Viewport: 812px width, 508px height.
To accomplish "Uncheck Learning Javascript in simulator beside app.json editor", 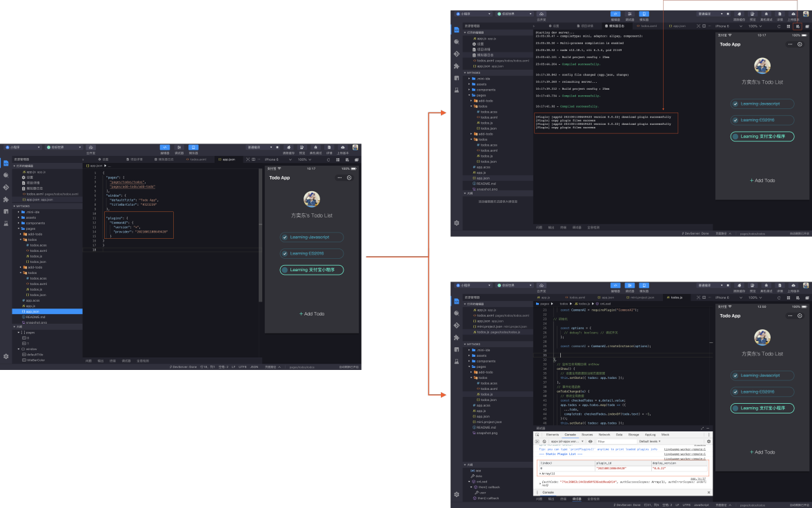I will 284,237.
